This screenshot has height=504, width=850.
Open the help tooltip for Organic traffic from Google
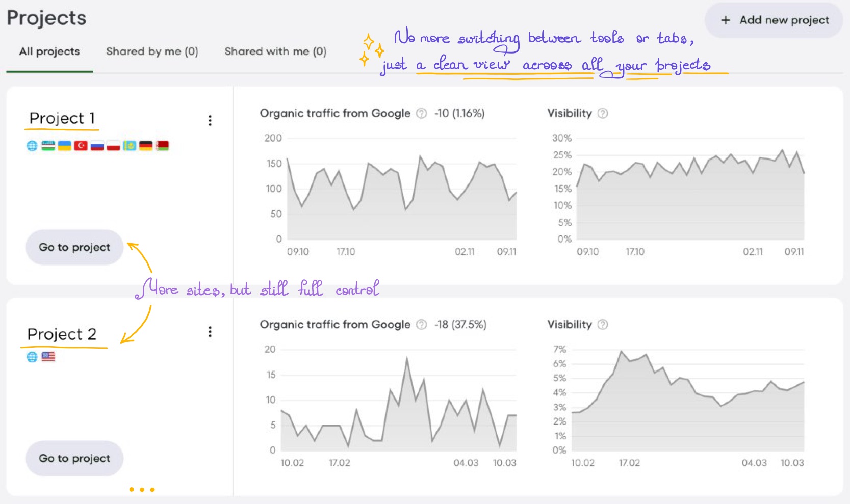[421, 113]
